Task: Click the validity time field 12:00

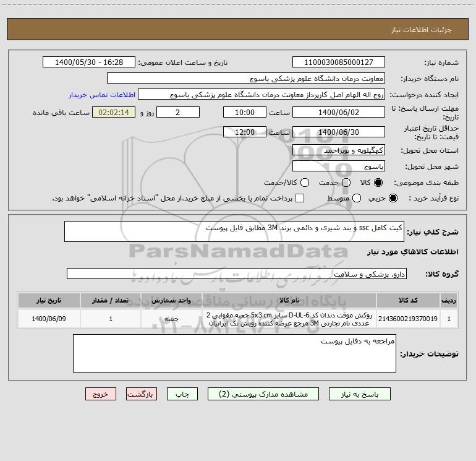Action: coord(245,132)
